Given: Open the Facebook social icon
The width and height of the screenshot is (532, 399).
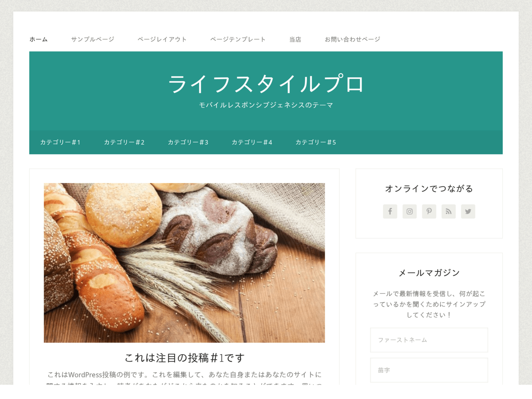Looking at the screenshot, I should (390, 212).
